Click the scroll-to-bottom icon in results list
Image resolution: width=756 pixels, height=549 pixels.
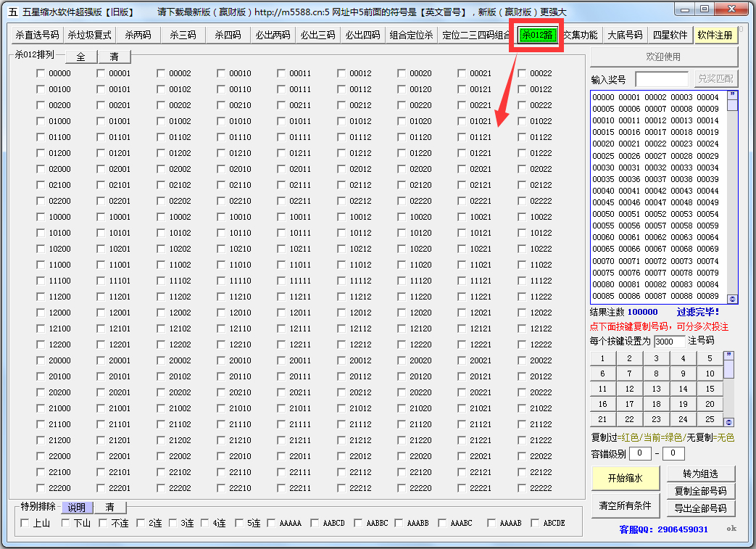732,299
